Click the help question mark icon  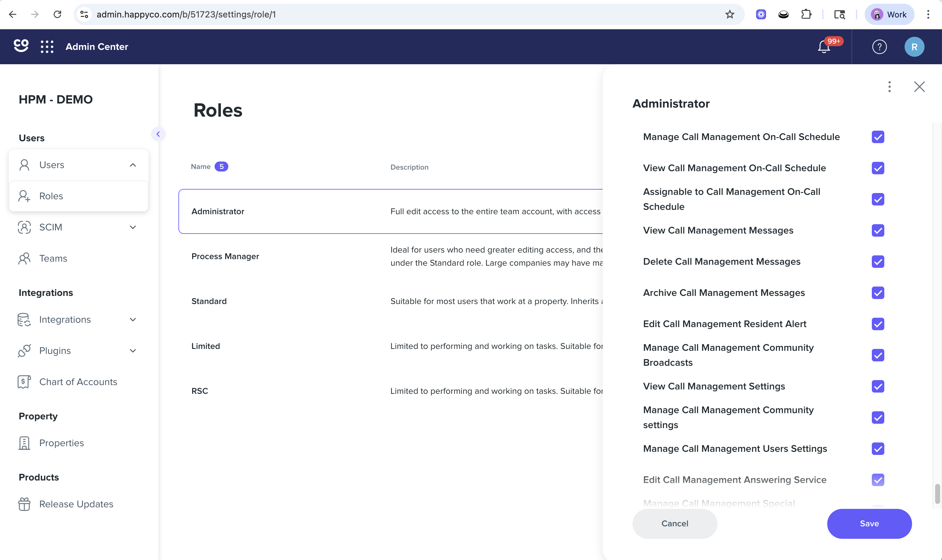coord(879,47)
